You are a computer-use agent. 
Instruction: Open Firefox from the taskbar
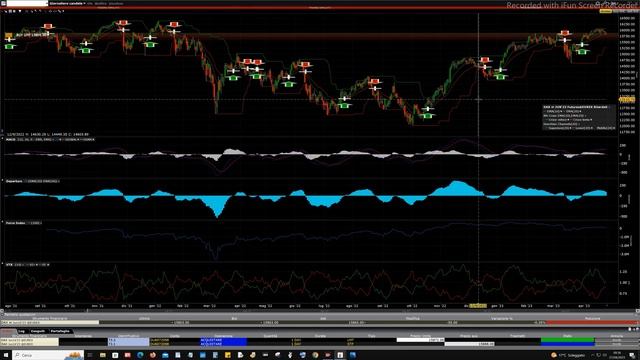click(x=153, y=355)
